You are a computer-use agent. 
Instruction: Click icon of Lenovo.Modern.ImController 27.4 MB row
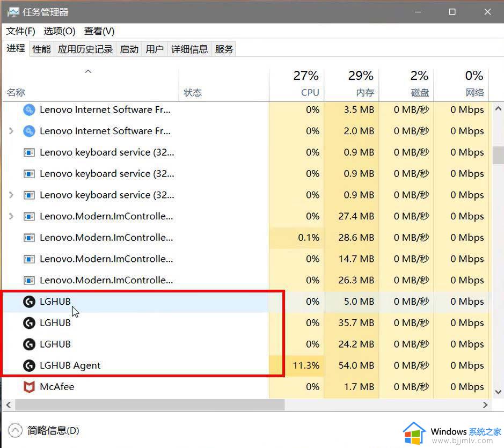coord(29,216)
